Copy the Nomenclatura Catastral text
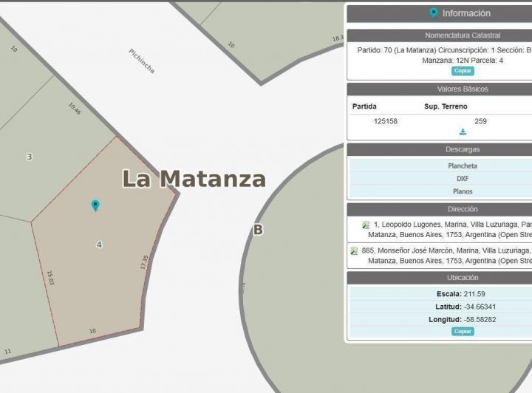Viewport: 532px width, 393px height. click(x=463, y=71)
